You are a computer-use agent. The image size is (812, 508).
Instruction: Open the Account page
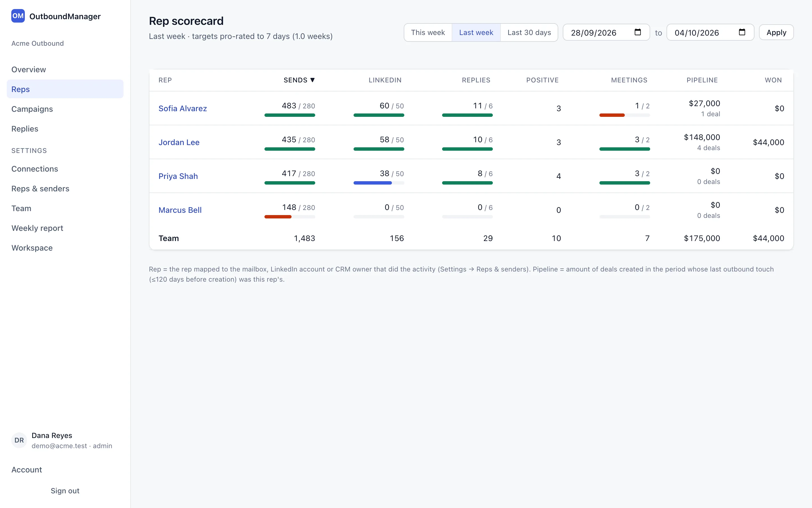(x=65, y=470)
